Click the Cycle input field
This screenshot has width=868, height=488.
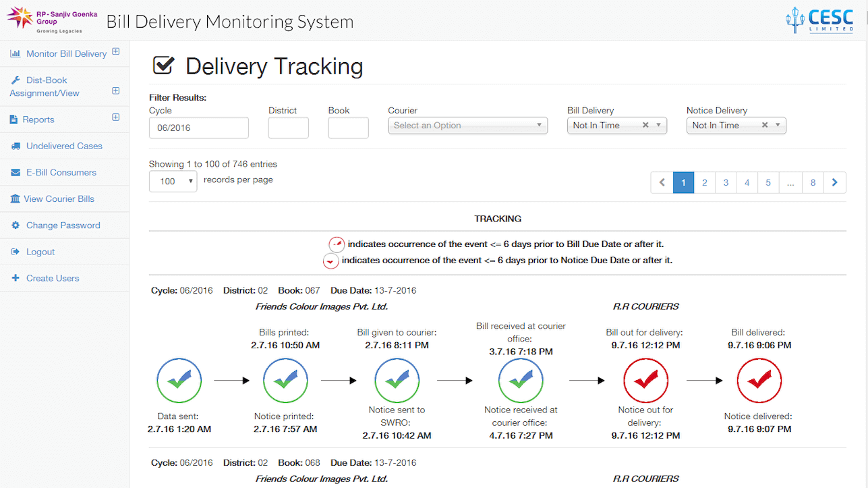198,128
